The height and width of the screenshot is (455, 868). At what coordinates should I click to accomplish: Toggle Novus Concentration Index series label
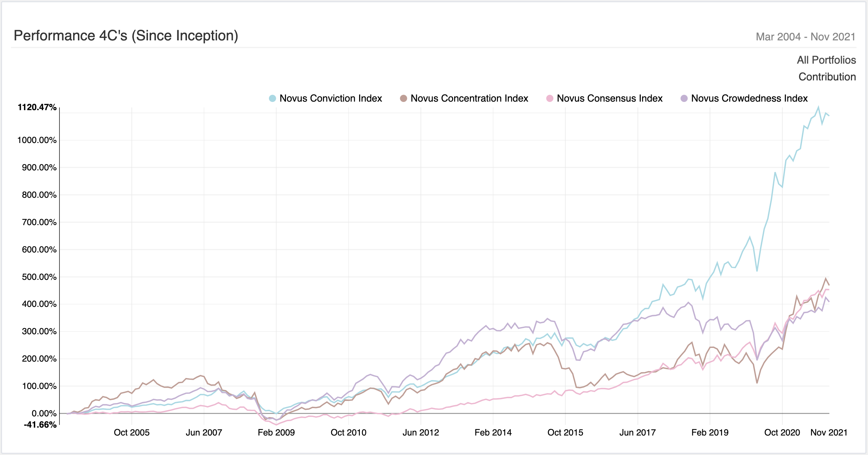469,99
